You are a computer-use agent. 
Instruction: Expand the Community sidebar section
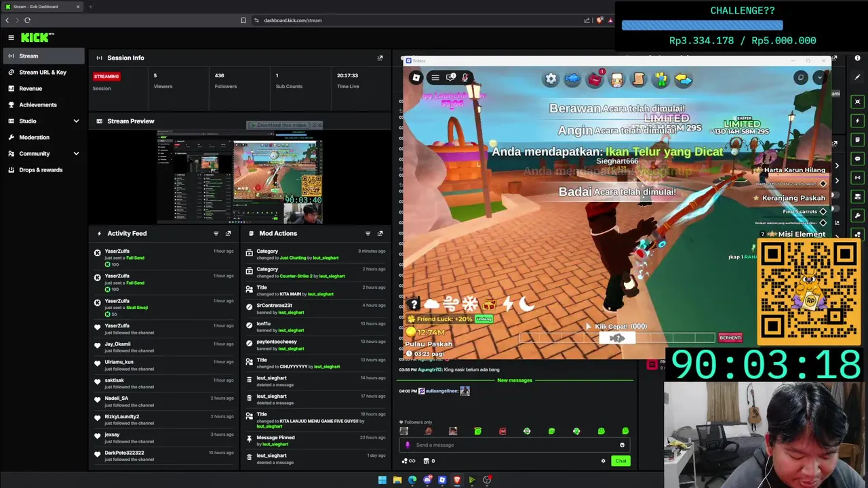click(x=76, y=154)
